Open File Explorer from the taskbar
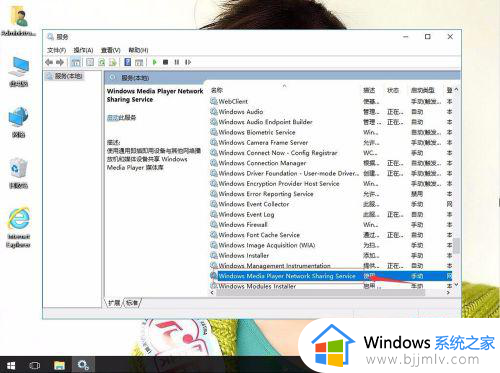This screenshot has height=373, width=500. point(59,365)
